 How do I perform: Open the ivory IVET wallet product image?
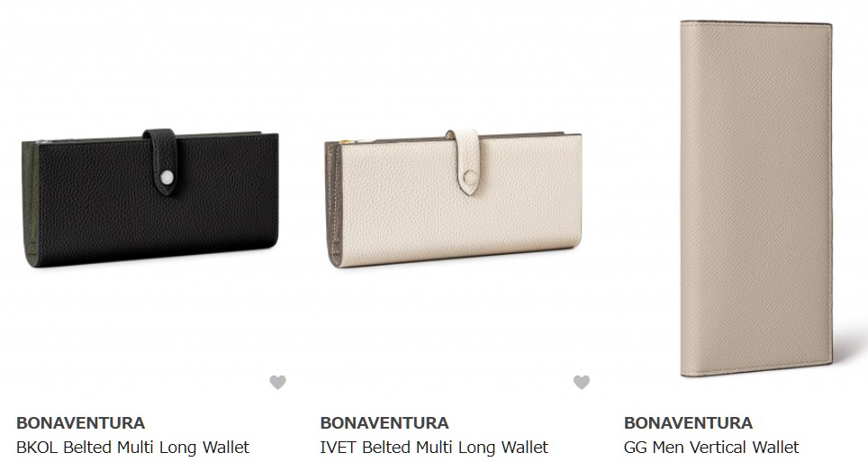click(x=453, y=198)
